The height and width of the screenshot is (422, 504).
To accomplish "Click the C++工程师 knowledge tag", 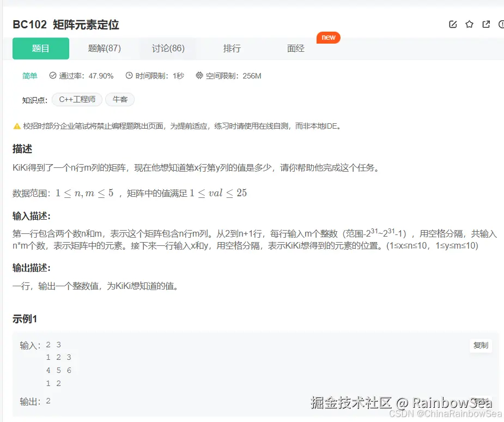I will click(77, 100).
